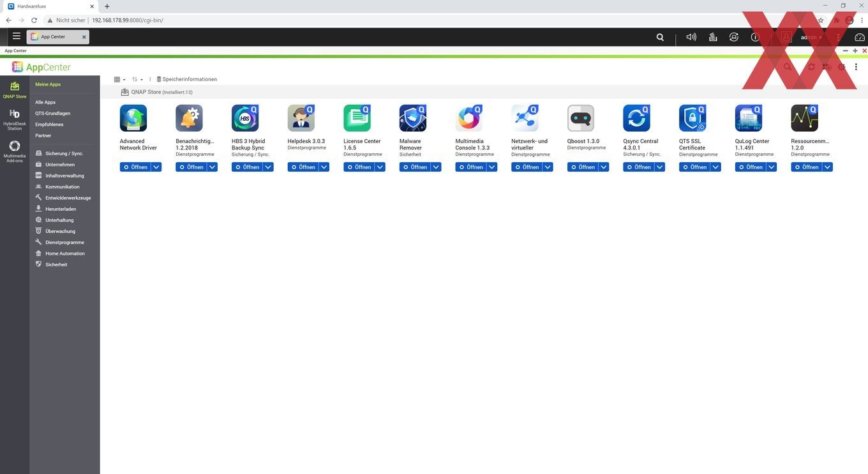Click the Malware Remover shield icon

click(x=413, y=118)
